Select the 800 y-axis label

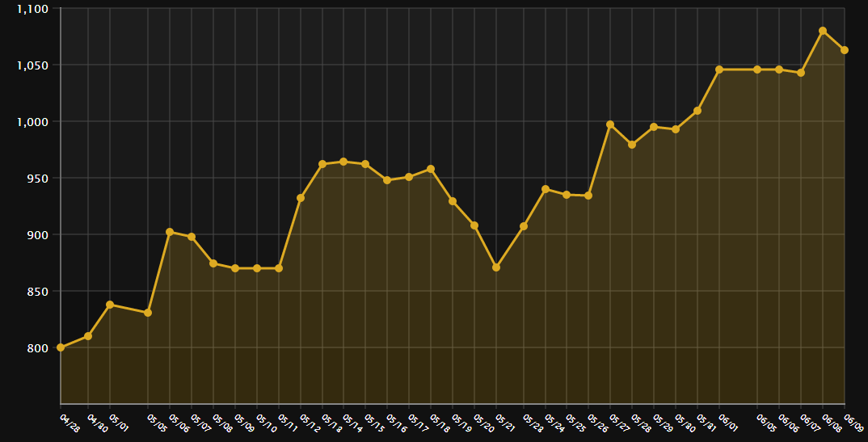coord(38,347)
